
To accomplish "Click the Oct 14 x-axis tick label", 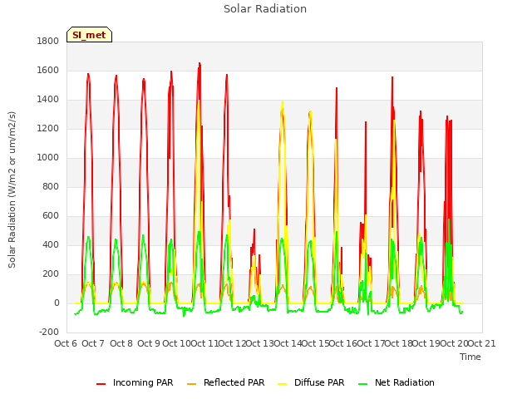I will pyautogui.click(x=288, y=343).
